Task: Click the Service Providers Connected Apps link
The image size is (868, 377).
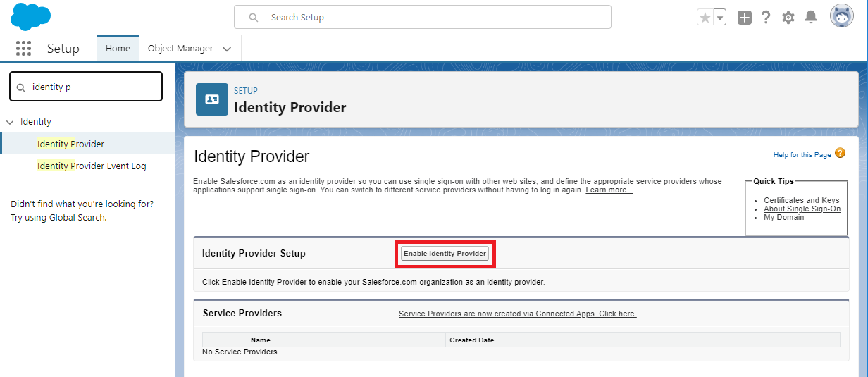Action: pos(518,314)
